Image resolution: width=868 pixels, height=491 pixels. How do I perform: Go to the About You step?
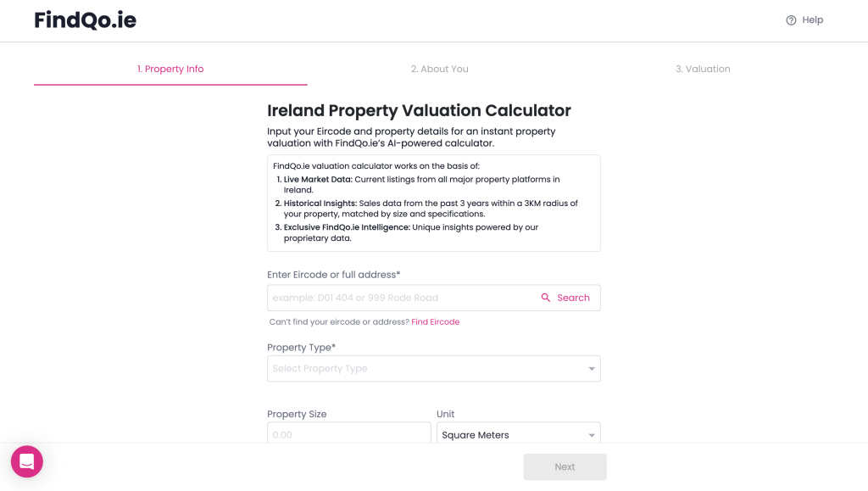(x=439, y=70)
